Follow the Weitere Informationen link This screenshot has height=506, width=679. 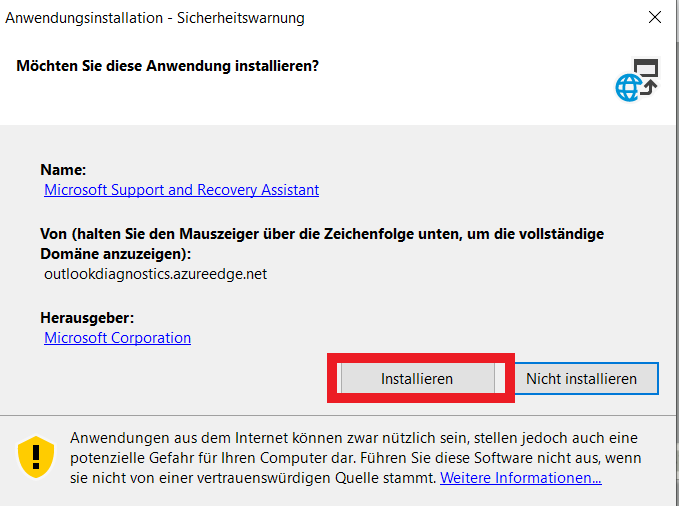point(521,478)
